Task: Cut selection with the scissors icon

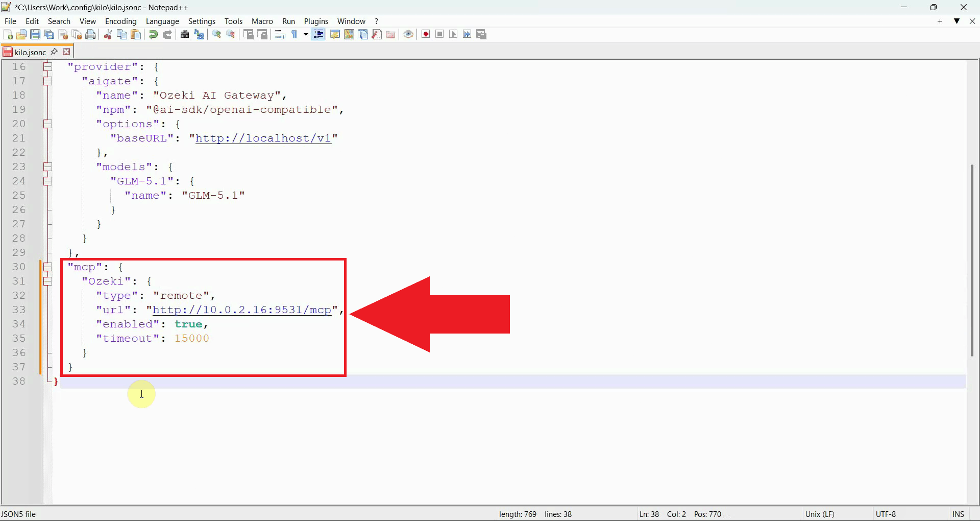Action: 108,34
